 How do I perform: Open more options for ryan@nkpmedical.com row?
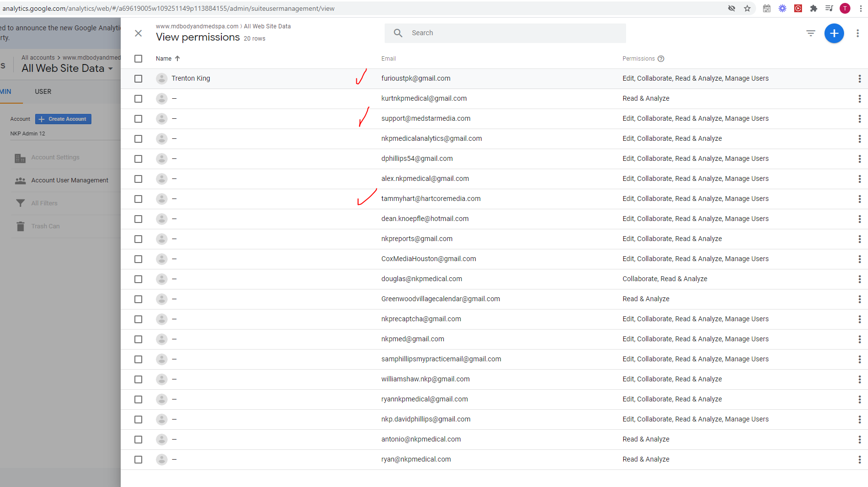pyautogui.click(x=859, y=460)
